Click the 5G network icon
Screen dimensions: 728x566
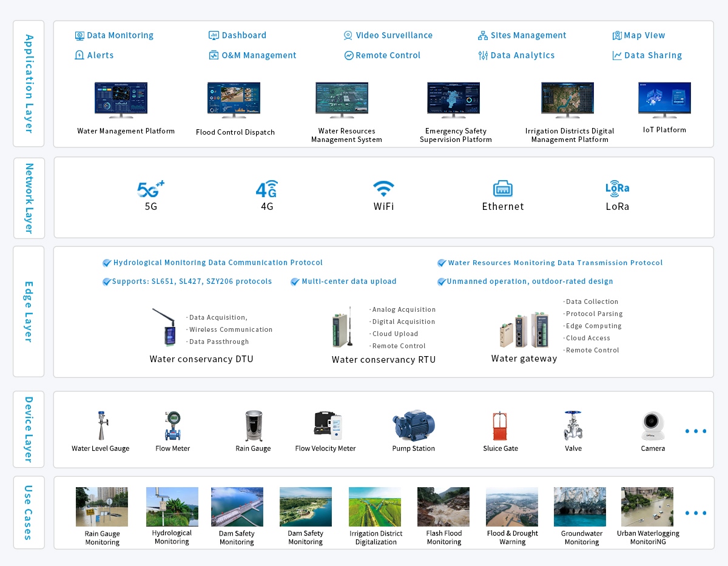[x=150, y=189]
